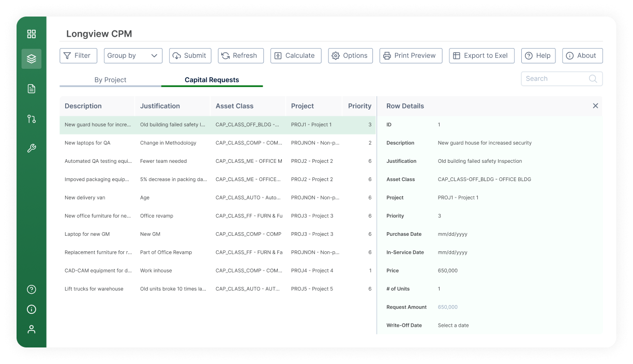The image size is (633, 364).
Task: Expand the Group by dropdown
Action: (x=133, y=56)
